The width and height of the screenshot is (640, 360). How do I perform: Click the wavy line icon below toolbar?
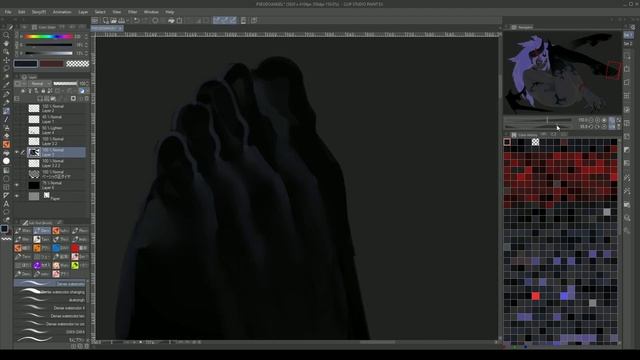6,239
